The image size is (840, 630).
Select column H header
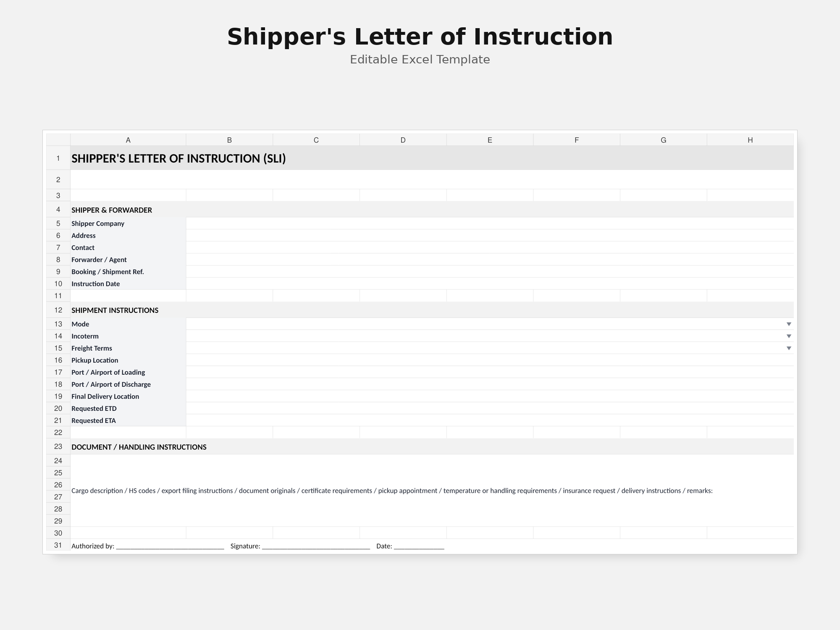tap(750, 140)
